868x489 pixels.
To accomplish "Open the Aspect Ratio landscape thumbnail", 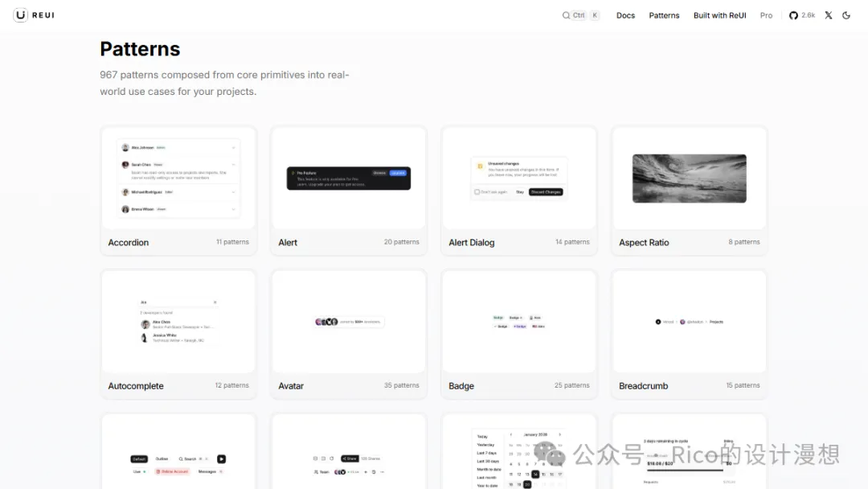I will point(689,179).
